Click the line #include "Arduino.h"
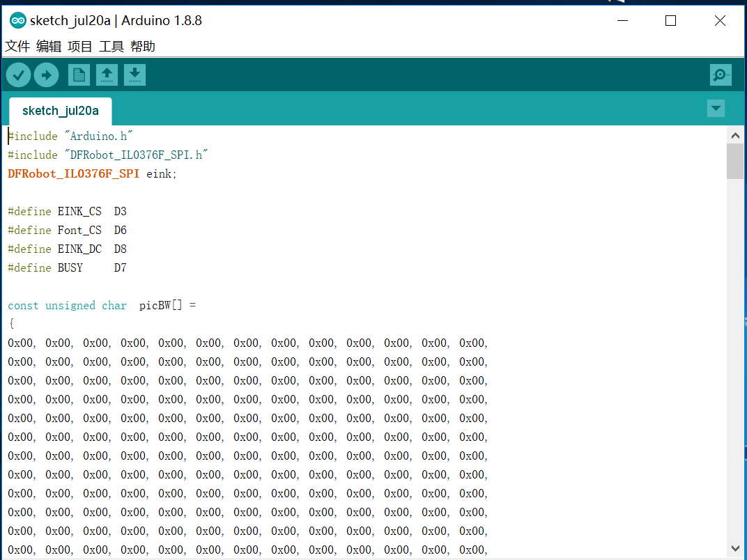747x560 pixels. (x=70, y=137)
